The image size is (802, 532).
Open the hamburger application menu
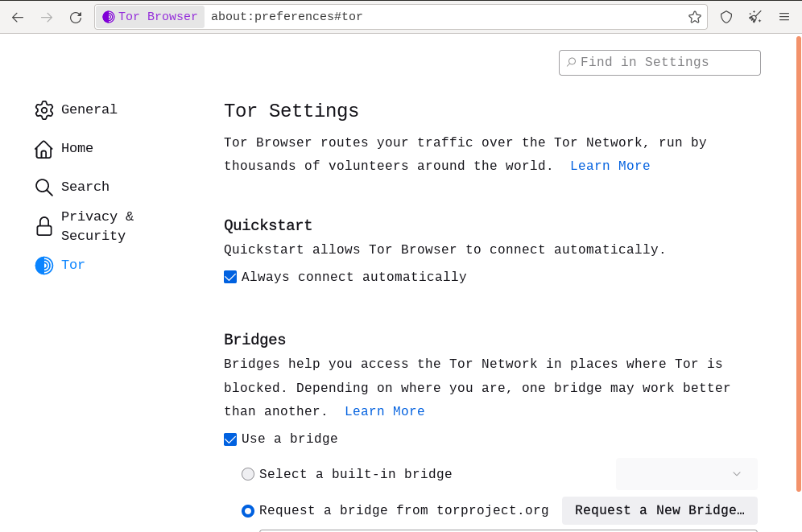coord(784,17)
